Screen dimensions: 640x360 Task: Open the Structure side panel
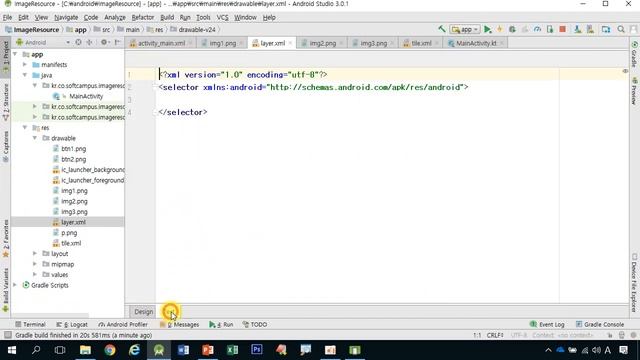pyautogui.click(x=5, y=102)
